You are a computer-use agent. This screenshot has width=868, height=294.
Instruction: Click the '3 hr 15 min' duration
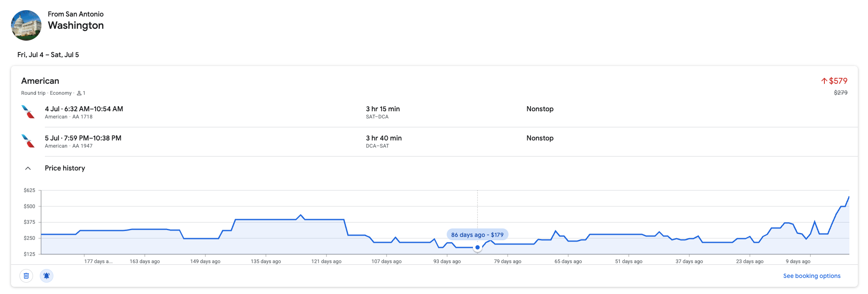point(383,109)
